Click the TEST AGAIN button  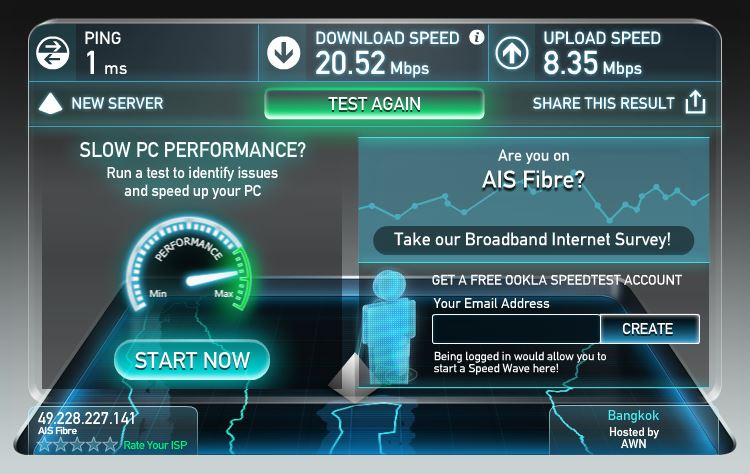pos(374,104)
